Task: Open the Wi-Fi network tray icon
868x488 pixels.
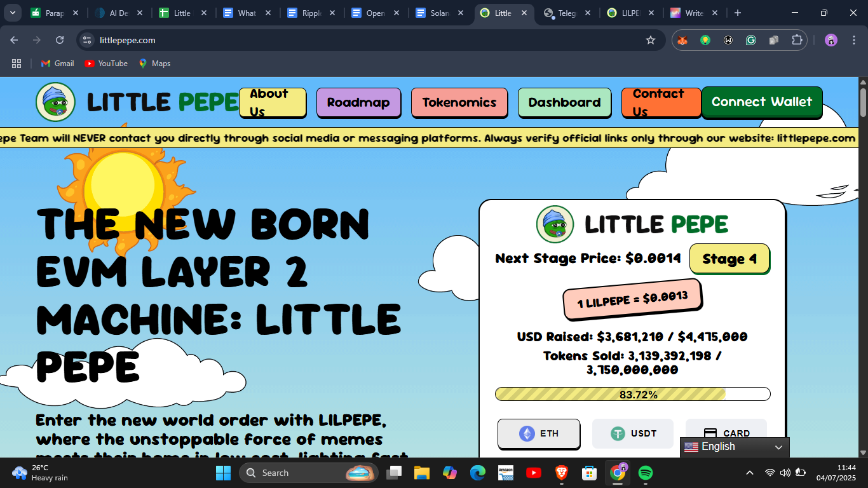Action: pos(770,473)
